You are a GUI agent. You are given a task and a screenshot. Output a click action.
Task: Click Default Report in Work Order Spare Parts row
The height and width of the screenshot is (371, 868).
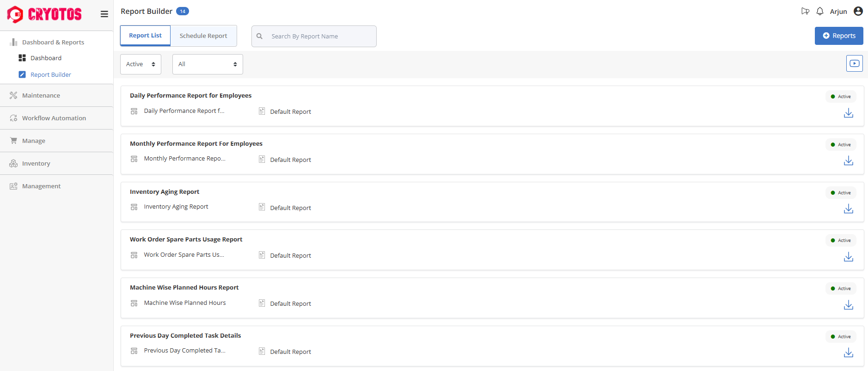pos(290,255)
